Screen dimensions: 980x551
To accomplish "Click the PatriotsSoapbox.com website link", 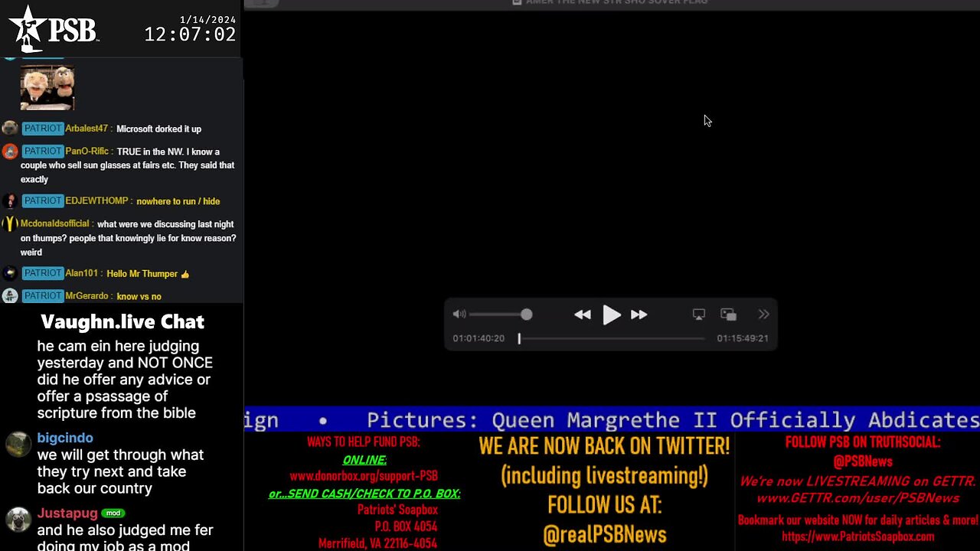I will [857, 536].
